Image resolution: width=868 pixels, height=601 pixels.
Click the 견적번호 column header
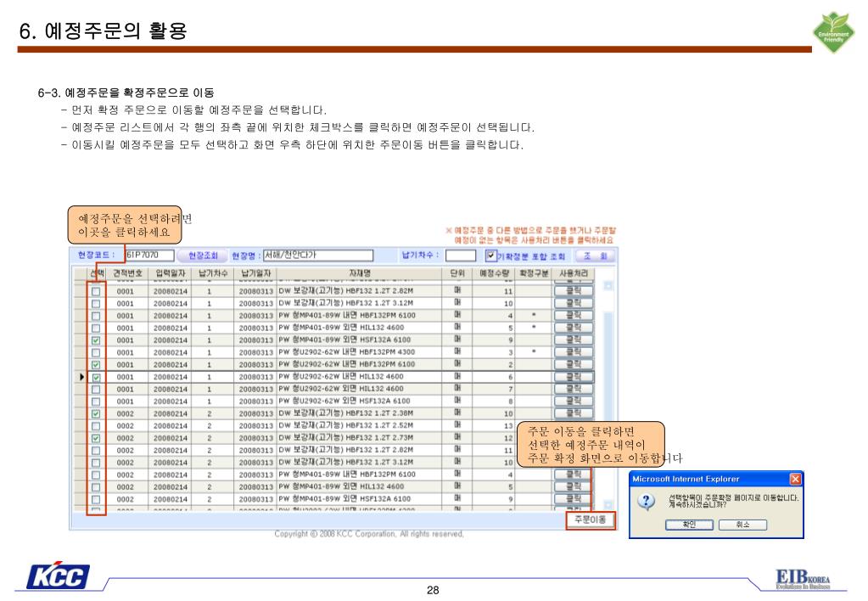[x=127, y=273]
